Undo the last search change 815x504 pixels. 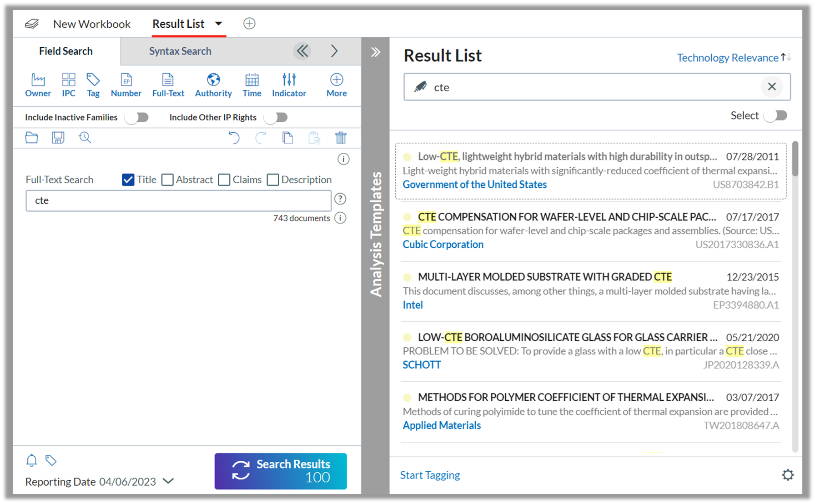(234, 138)
